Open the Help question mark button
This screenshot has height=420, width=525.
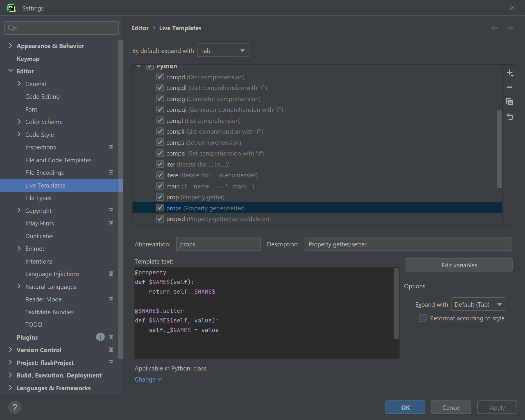(15, 407)
